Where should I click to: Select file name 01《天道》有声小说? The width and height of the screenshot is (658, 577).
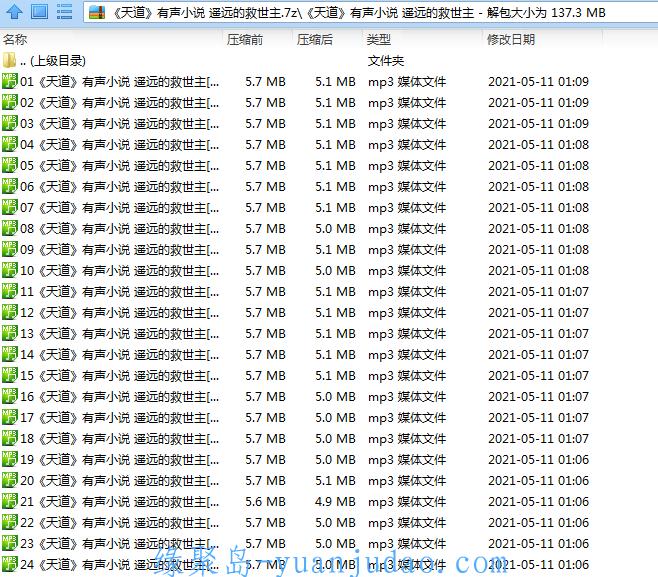tap(120, 82)
